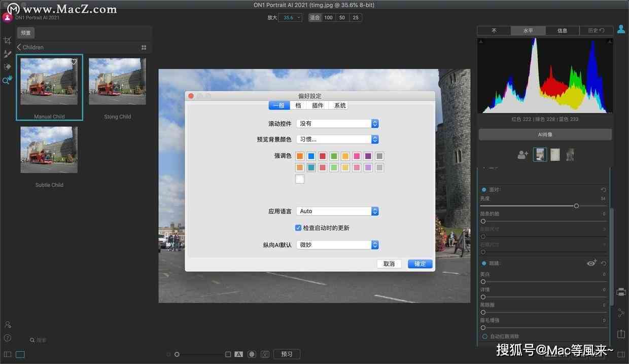This screenshot has height=364, width=629.
Task: Open the Export icon on right edge
Action: point(621,334)
